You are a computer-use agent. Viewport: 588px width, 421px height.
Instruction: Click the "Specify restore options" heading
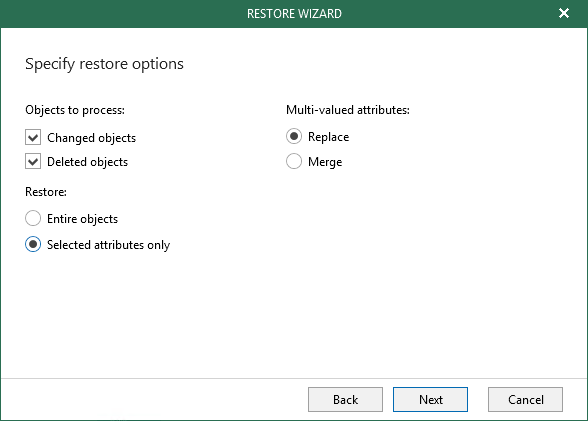click(x=104, y=64)
